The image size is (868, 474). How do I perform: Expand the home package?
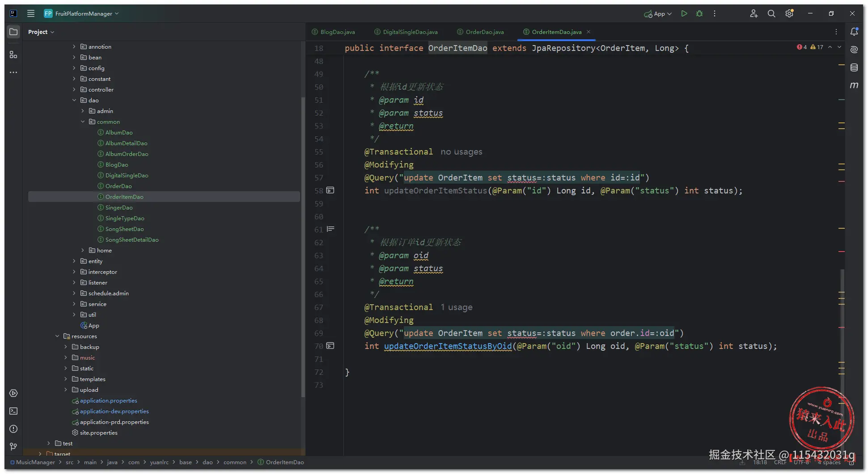[83, 250]
